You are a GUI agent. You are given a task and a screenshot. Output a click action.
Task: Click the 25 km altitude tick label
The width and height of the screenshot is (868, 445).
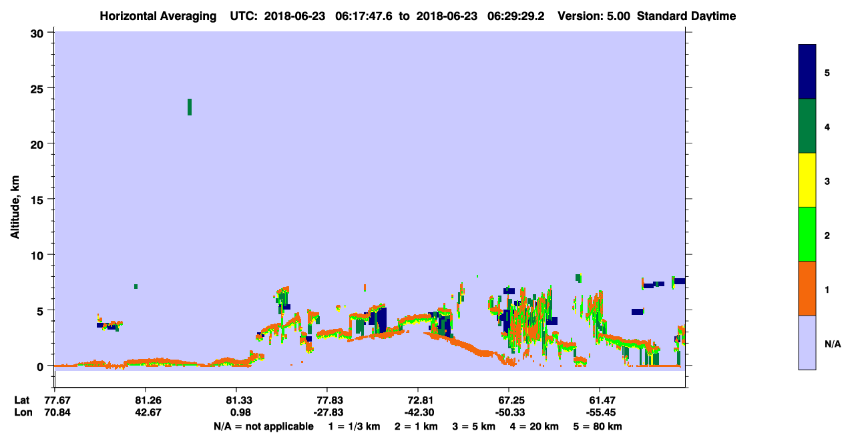point(38,88)
